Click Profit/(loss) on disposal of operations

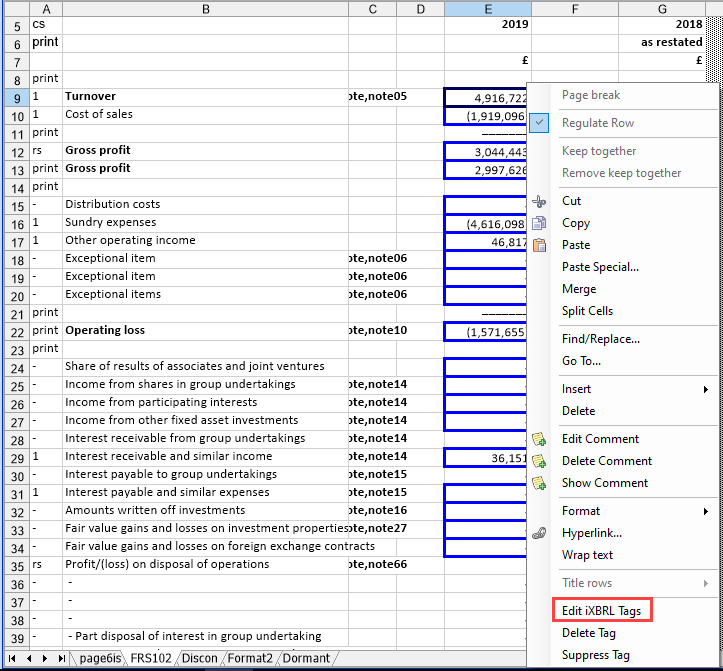point(206,564)
